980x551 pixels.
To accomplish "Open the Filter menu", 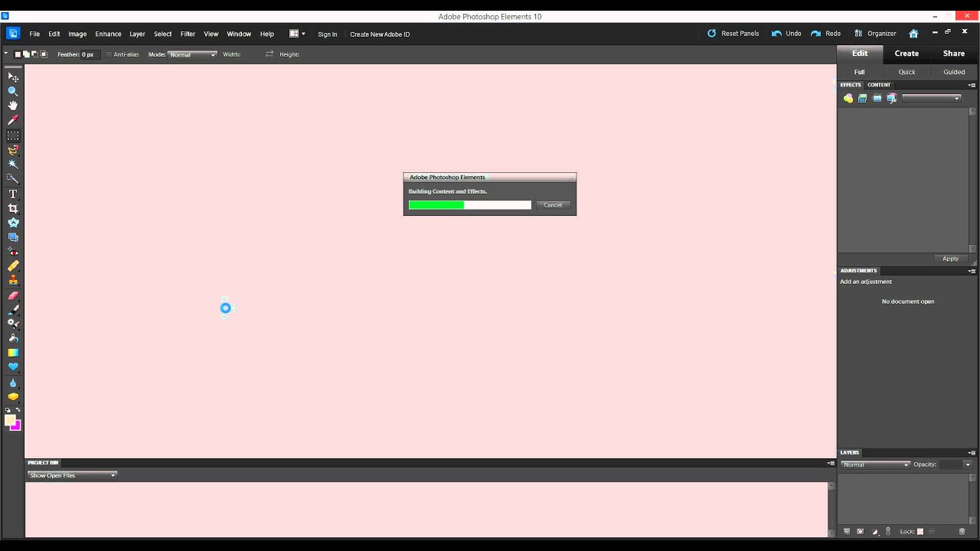I will click(188, 34).
